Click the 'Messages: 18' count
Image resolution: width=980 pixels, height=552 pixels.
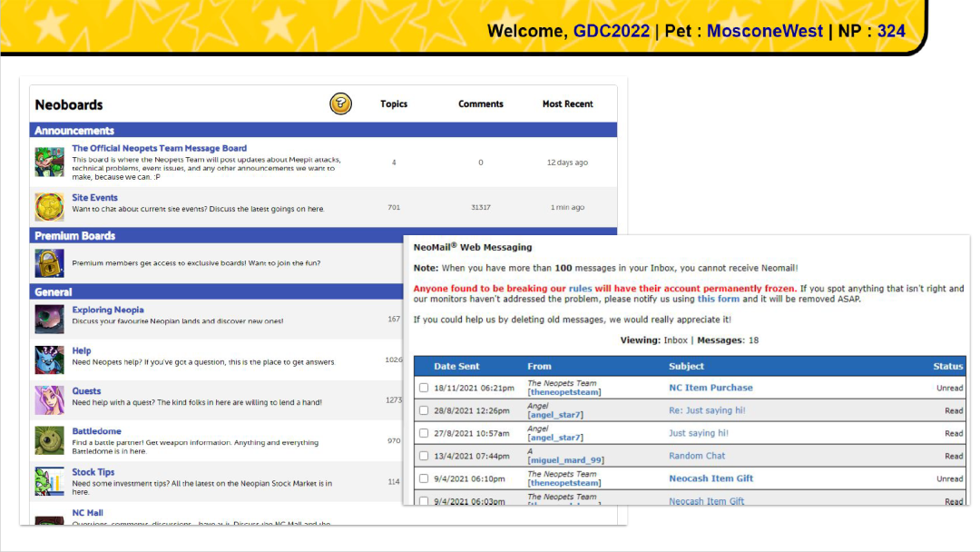pos(728,340)
